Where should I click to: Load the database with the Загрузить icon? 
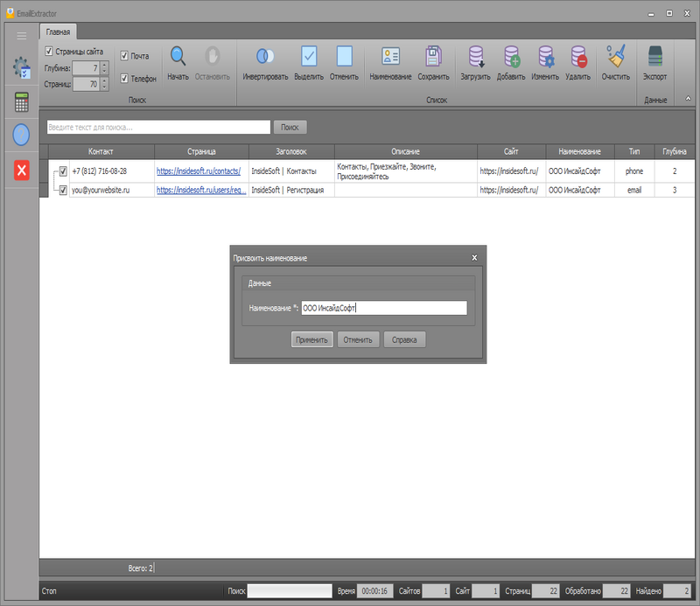click(475, 57)
